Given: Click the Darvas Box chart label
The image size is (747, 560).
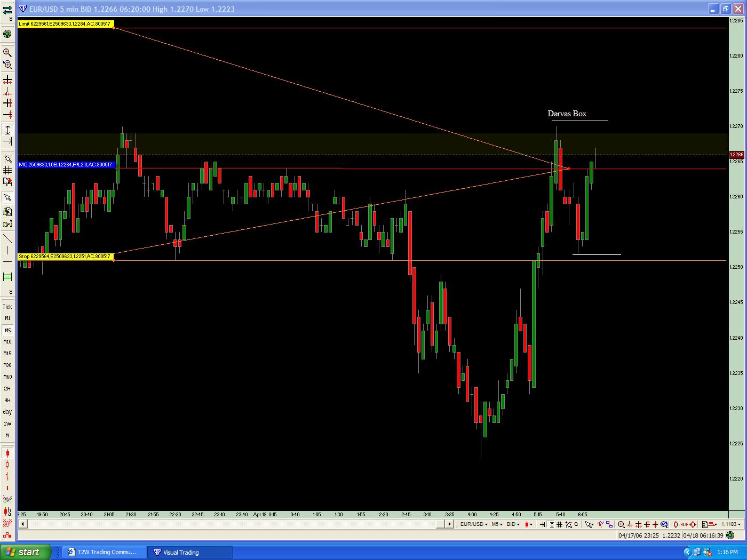Looking at the screenshot, I should pyautogui.click(x=567, y=113).
